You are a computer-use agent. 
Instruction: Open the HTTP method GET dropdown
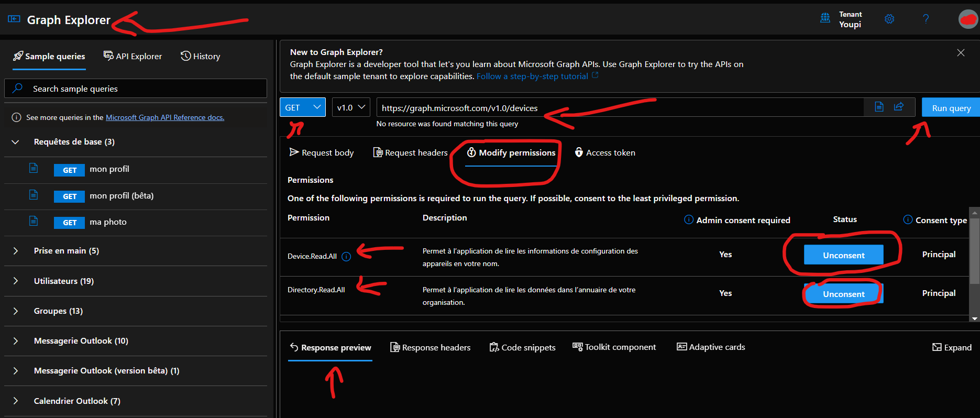pyautogui.click(x=303, y=107)
